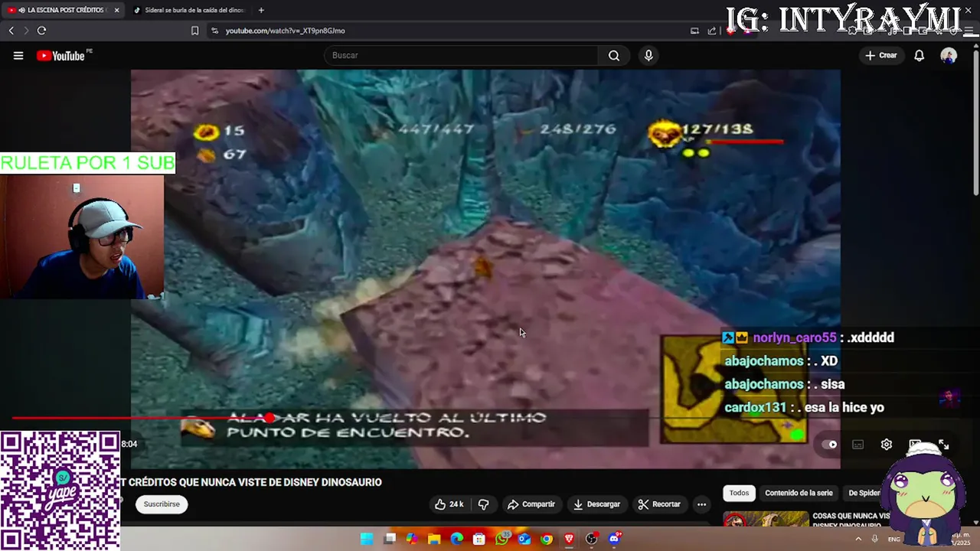This screenshot has width=980, height=551.
Task: Open the Windows Start menu
Action: pyautogui.click(x=367, y=539)
